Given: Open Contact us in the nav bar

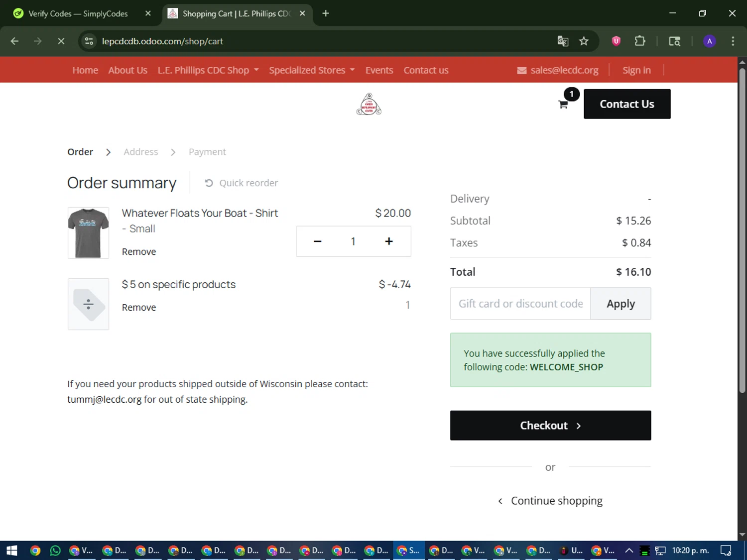Looking at the screenshot, I should click(x=426, y=70).
